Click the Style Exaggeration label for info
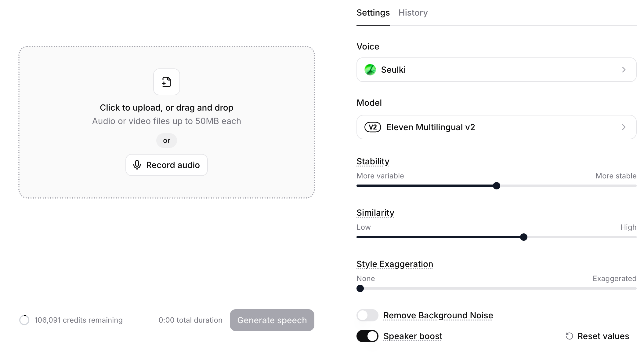Image resolution: width=644 pixels, height=355 pixels. click(x=395, y=264)
